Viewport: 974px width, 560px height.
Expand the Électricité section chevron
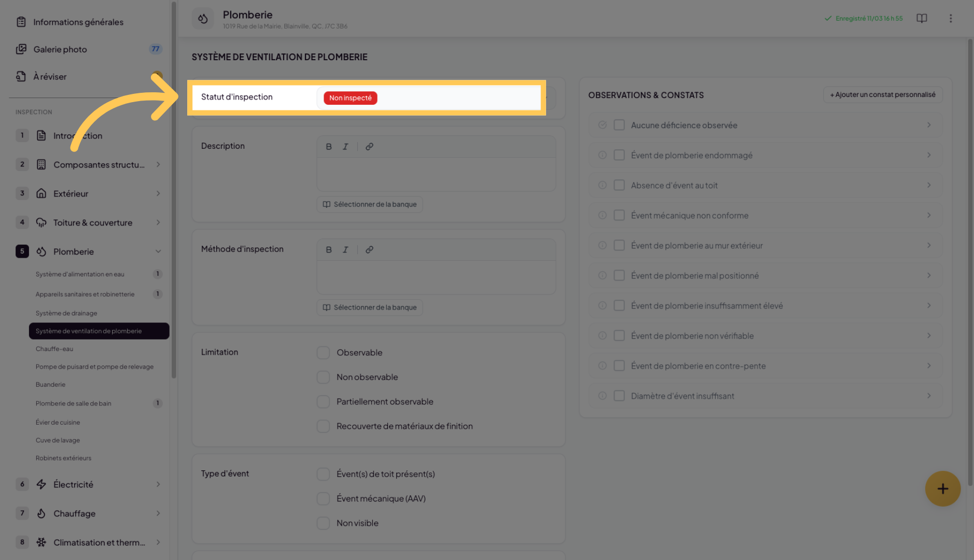click(x=158, y=484)
